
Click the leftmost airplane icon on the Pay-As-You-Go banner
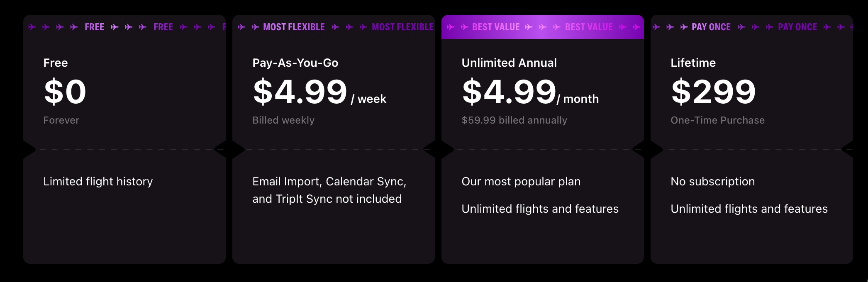coord(241,27)
